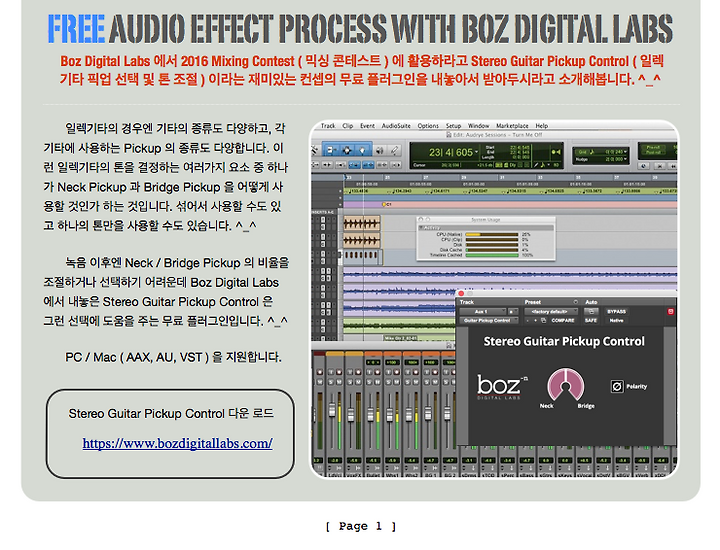Solo the voxFX mixer channel
This screenshot has width=720, height=550.
click(350, 382)
